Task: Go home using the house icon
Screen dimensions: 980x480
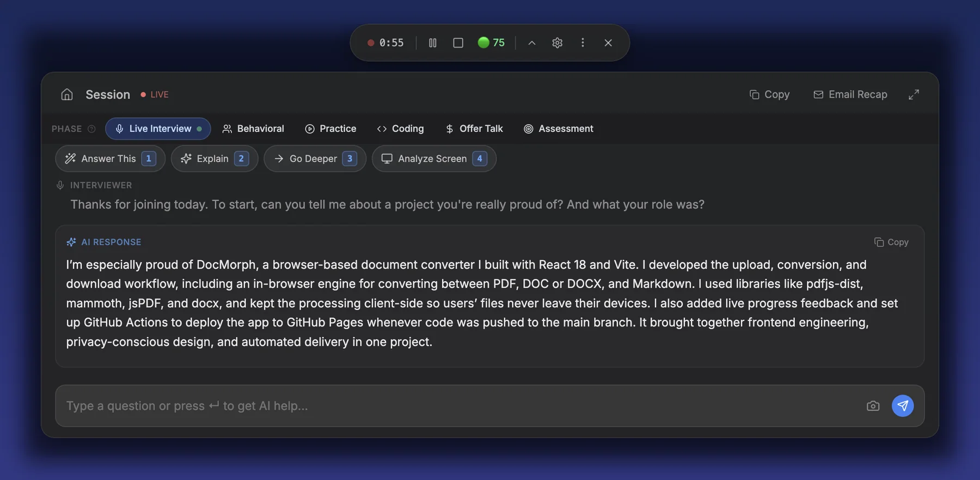Action: point(67,94)
